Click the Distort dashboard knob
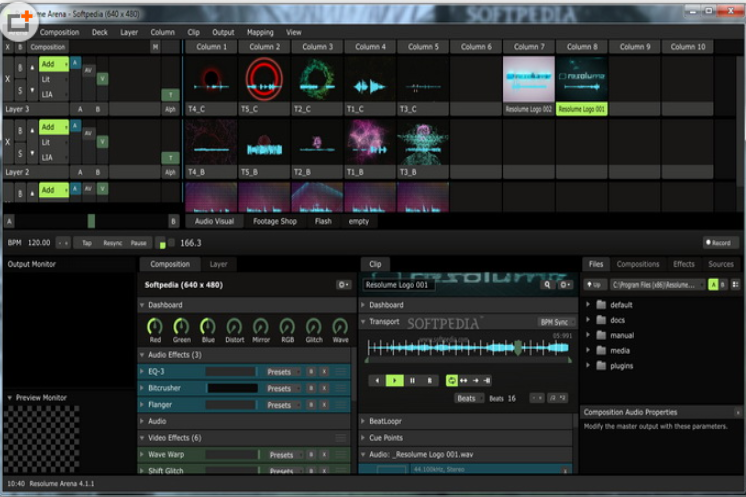746x497 pixels. (234, 327)
